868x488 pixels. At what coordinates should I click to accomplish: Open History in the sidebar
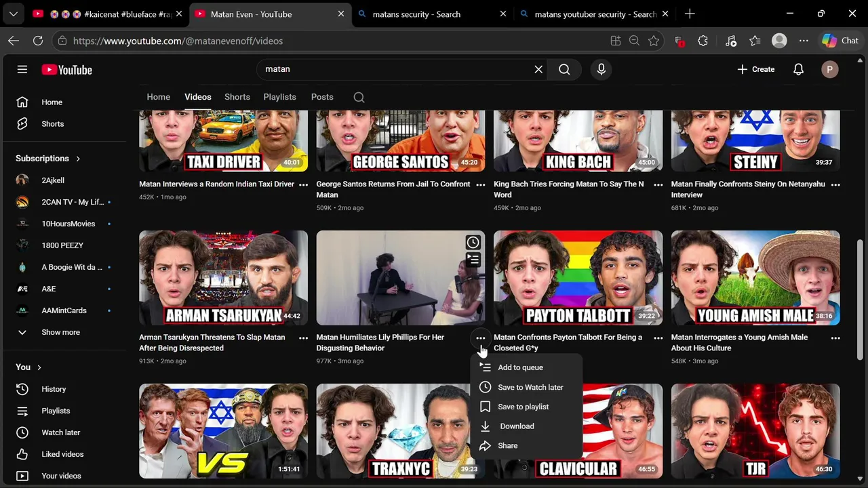(x=66, y=389)
